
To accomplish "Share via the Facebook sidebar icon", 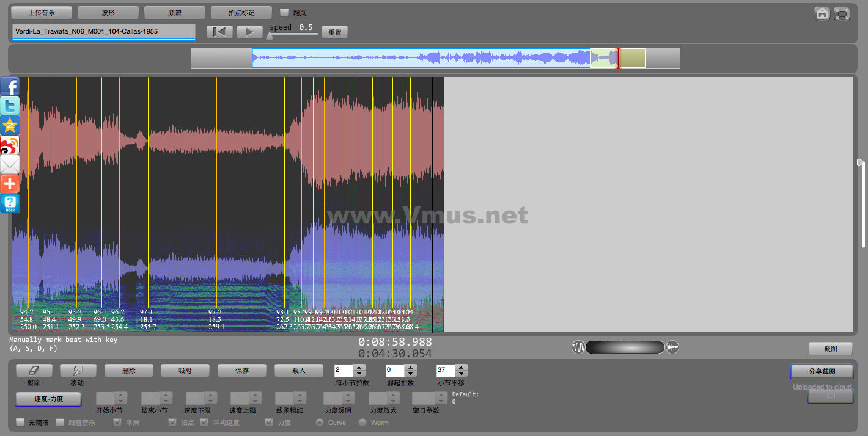I will (10, 87).
